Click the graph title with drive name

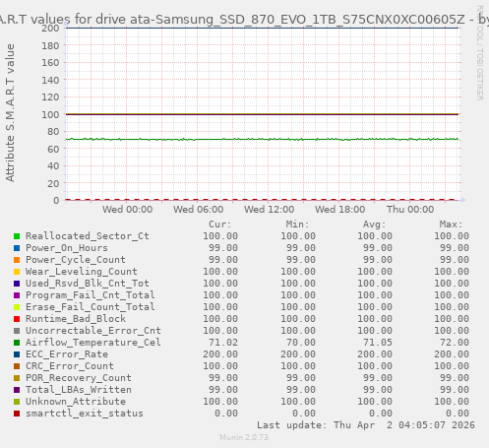(244, 20)
